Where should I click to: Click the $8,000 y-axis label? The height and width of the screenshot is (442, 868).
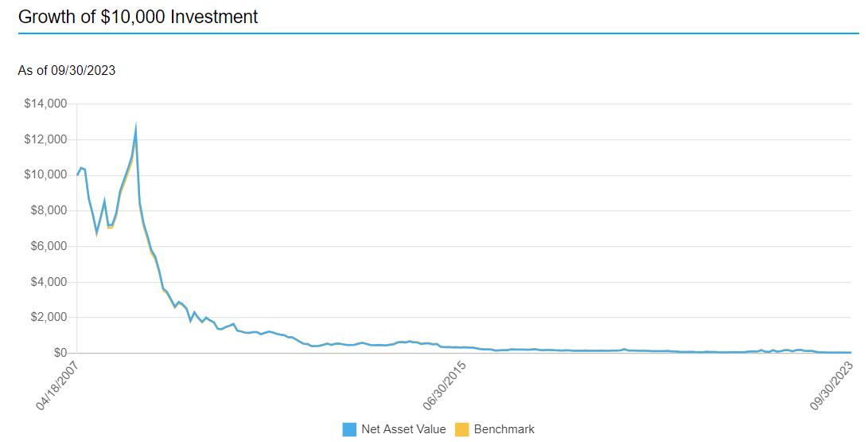coord(49,210)
